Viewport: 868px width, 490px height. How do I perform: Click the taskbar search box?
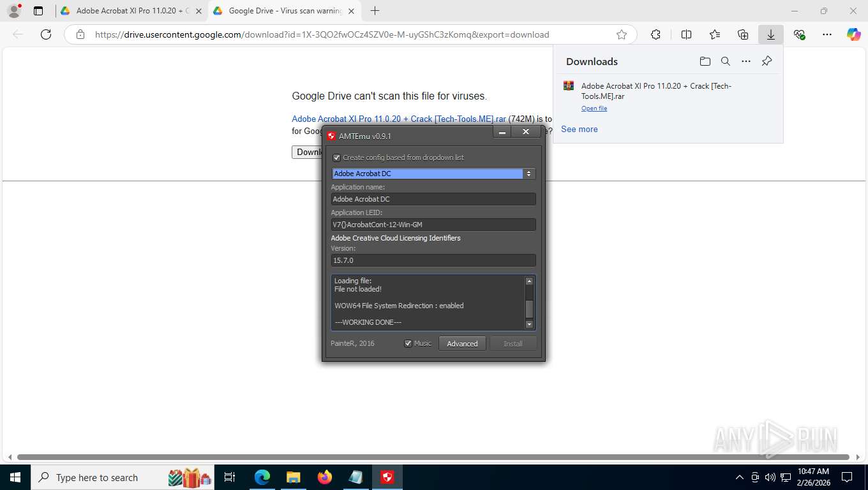click(123, 477)
